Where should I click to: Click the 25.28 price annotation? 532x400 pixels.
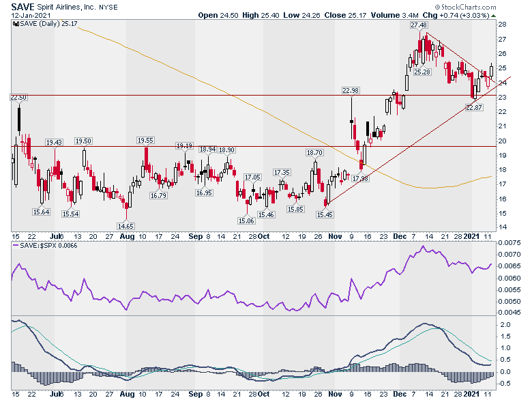(422, 72)
